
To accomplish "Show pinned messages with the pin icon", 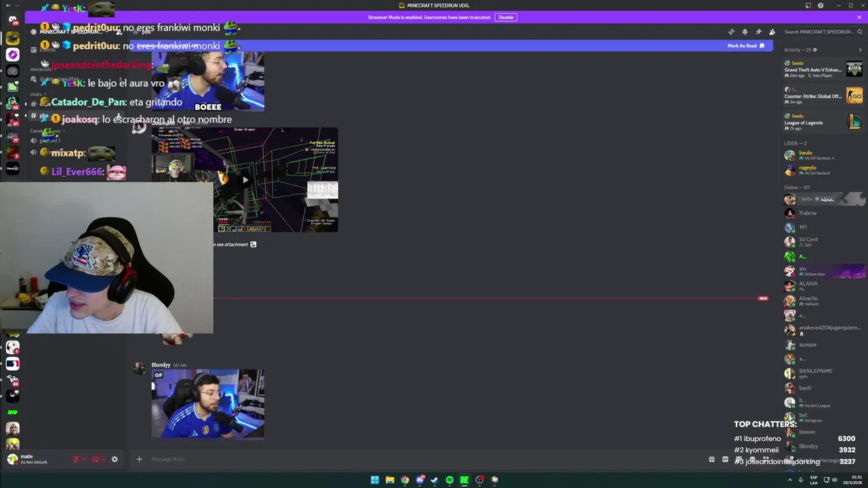I will coord(758,32).
